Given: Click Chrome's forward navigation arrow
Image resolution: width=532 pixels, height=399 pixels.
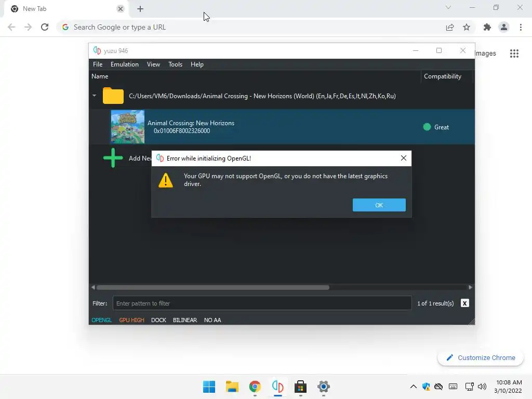Looking at the screenshot, I should coord(28,27).
